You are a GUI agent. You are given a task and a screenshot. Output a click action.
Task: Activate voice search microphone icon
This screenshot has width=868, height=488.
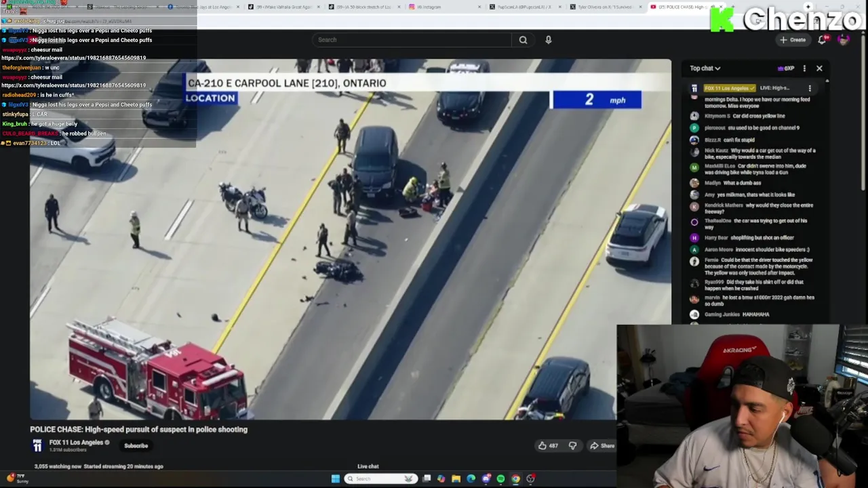tap(548, 40)
